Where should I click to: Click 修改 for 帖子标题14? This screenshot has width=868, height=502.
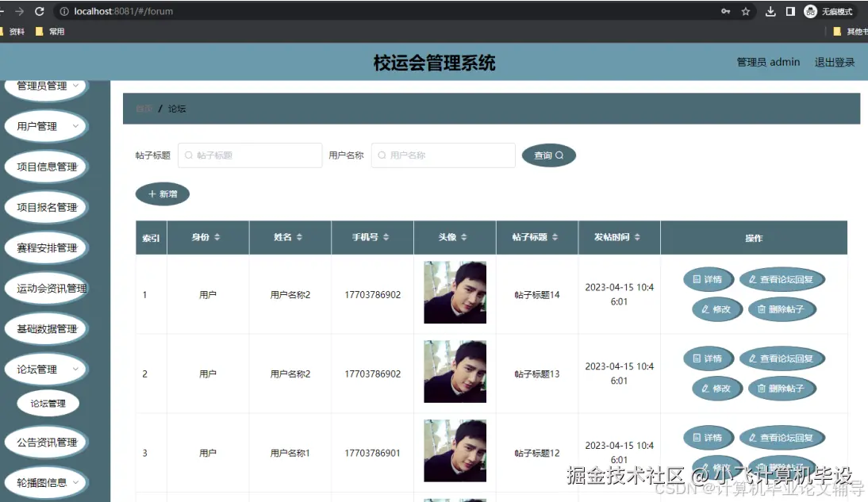click(x=716, y=309)
